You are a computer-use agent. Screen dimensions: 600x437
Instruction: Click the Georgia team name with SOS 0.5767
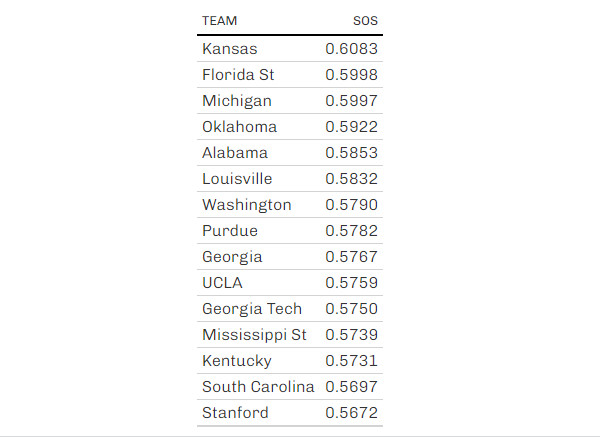coord(232,257)
